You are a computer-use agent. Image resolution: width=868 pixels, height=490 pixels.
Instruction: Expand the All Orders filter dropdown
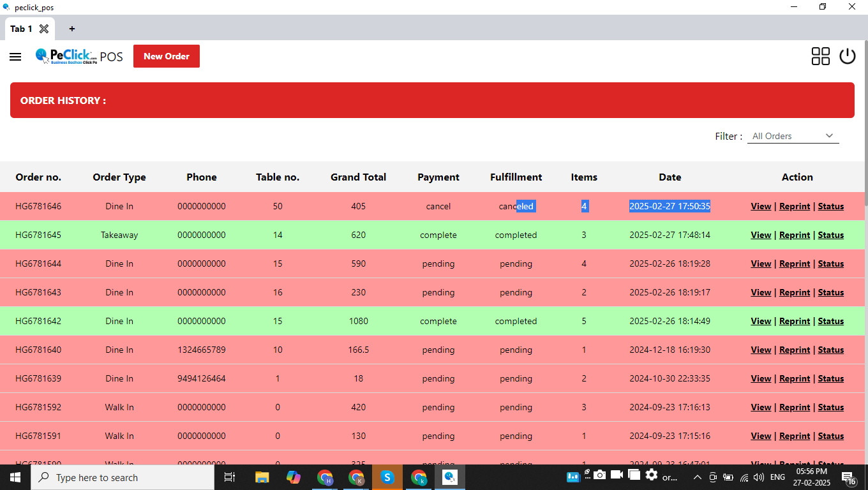pos(793,136)
